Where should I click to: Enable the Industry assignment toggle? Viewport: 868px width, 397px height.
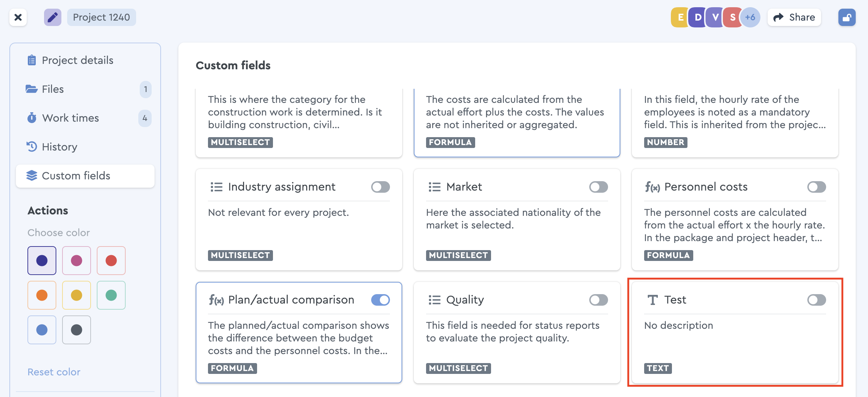tap(381, 187)
